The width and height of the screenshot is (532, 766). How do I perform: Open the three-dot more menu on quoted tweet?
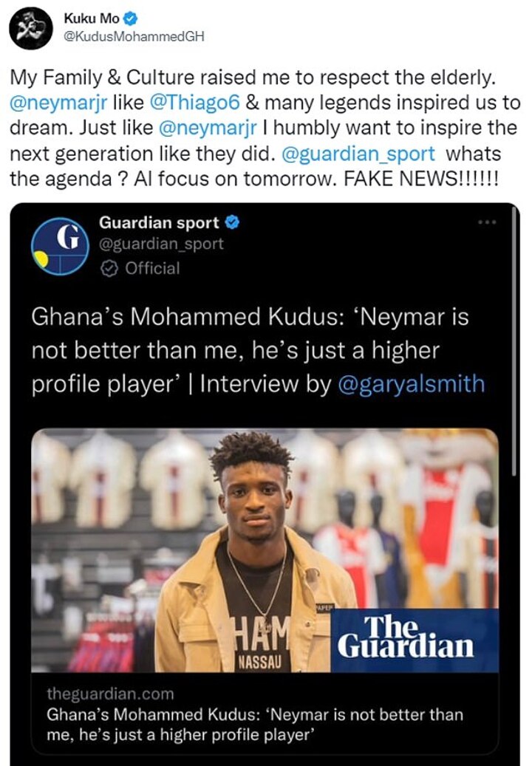point(485,222)
